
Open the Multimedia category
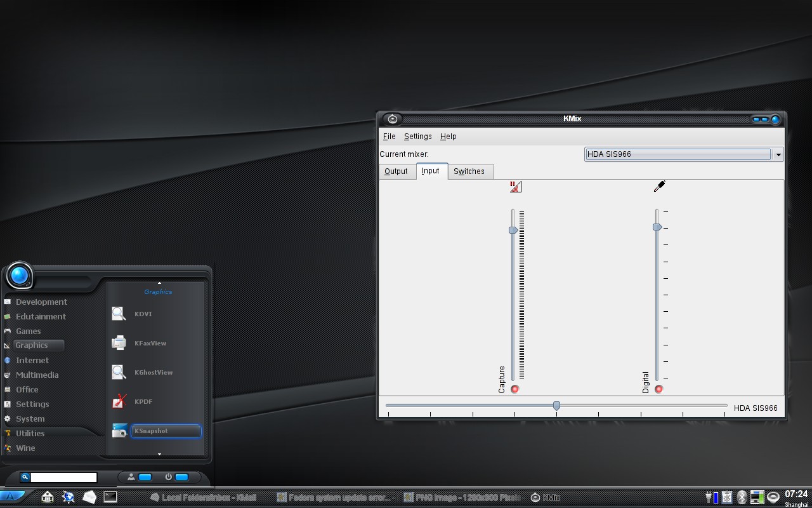[37, 375]
